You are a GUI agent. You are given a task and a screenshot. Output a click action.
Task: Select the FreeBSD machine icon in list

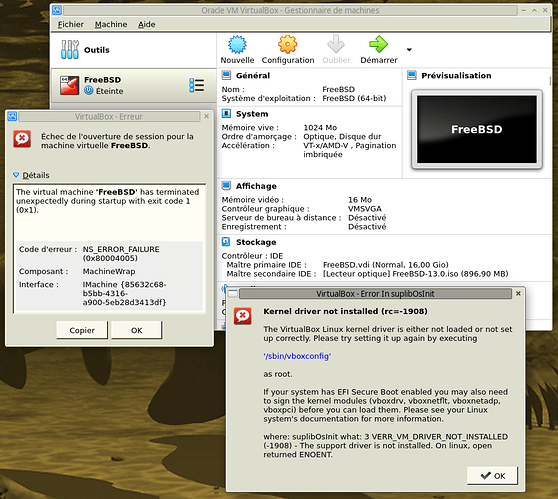tap(69, 85)
